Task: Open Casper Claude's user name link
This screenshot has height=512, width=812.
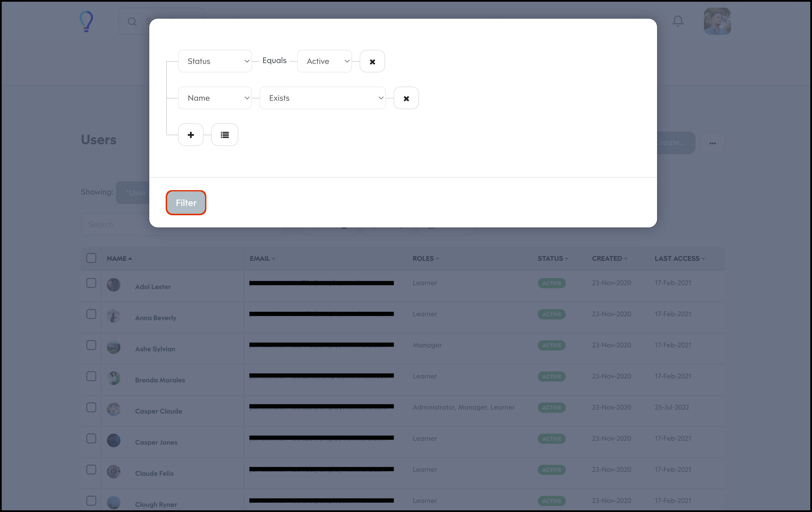Action: point(159,411)
